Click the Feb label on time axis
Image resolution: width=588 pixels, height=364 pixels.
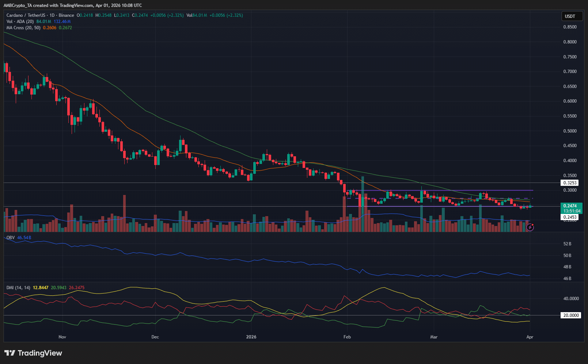click(x=347, y=337)
